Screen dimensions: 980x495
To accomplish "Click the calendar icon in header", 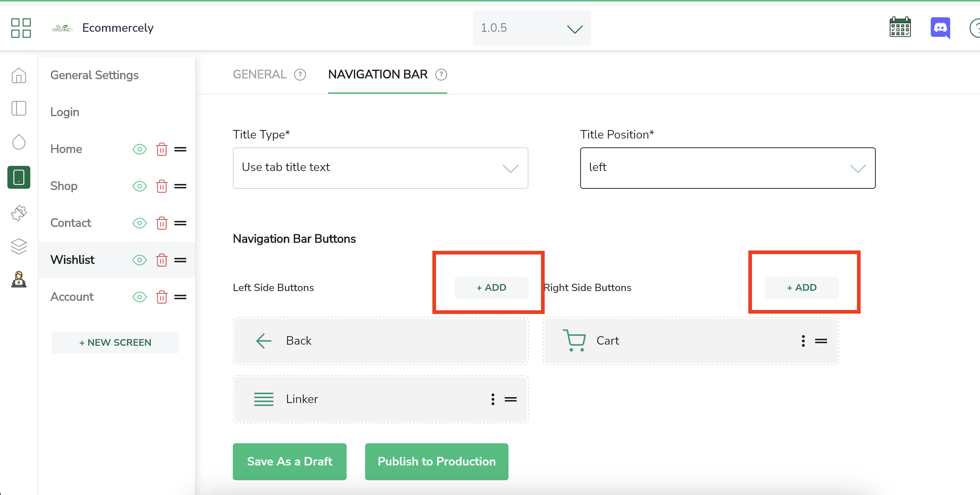I will (900, 27).
